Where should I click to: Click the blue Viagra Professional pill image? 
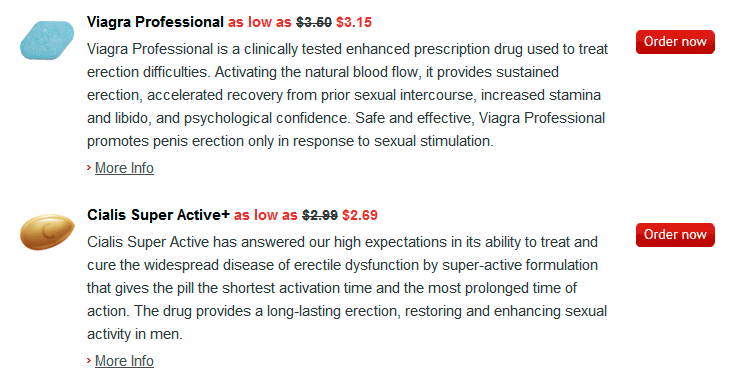click(47, 40)
